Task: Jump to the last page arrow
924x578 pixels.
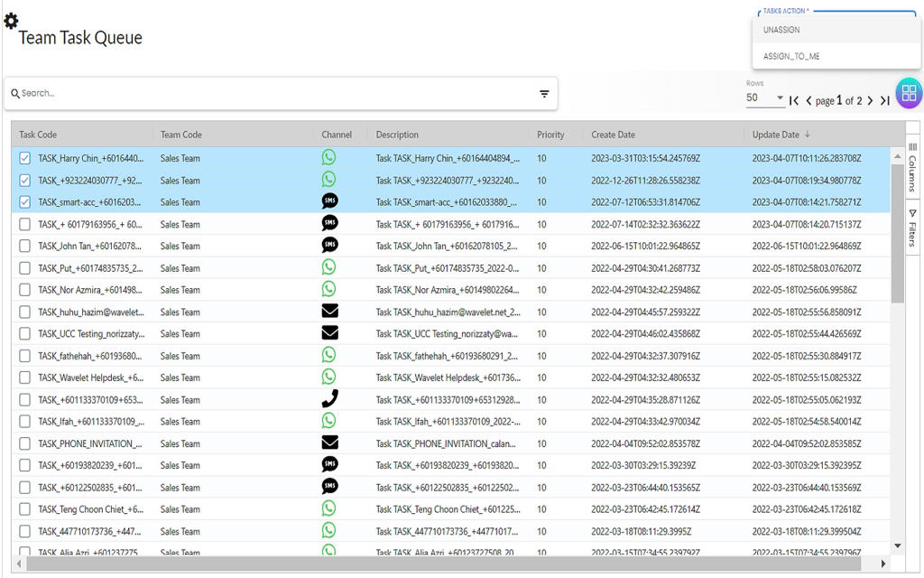Action: [x=885, y=101]
